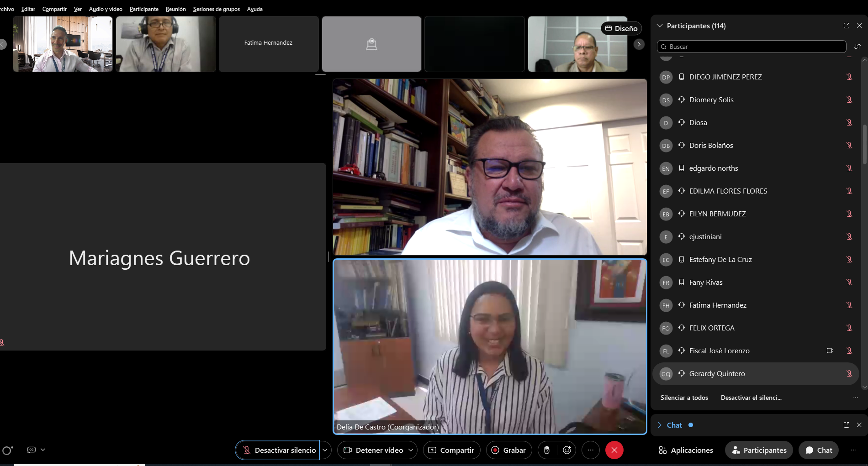Expand the Chat panel chevron
Screen dimensions: 868x466
[659, 425]
